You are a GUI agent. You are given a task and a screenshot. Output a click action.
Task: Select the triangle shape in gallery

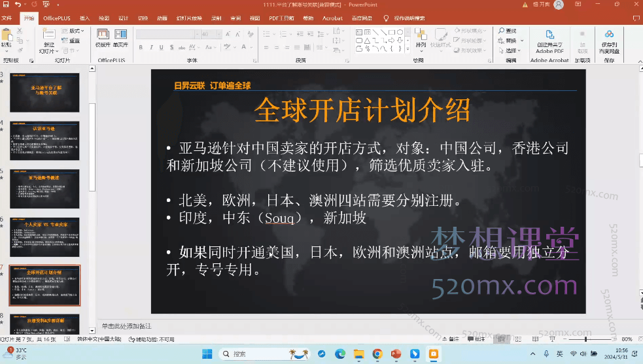coord(367,40)
